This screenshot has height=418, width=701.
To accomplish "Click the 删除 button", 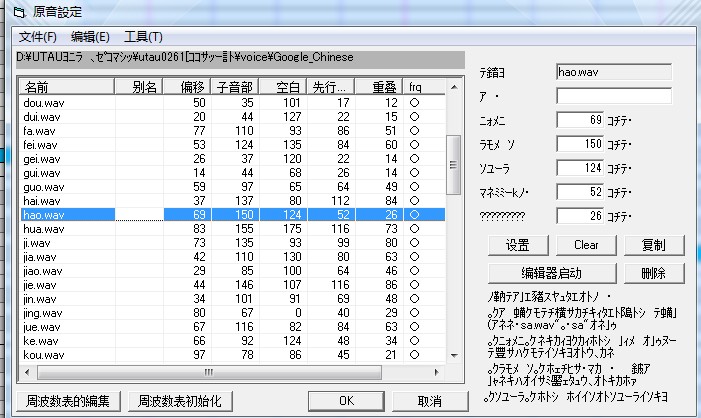I will [654, 273].
